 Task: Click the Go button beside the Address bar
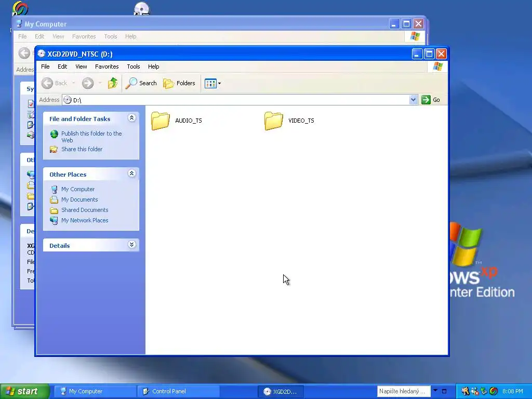pyautogui.click(x=431, y=100)
